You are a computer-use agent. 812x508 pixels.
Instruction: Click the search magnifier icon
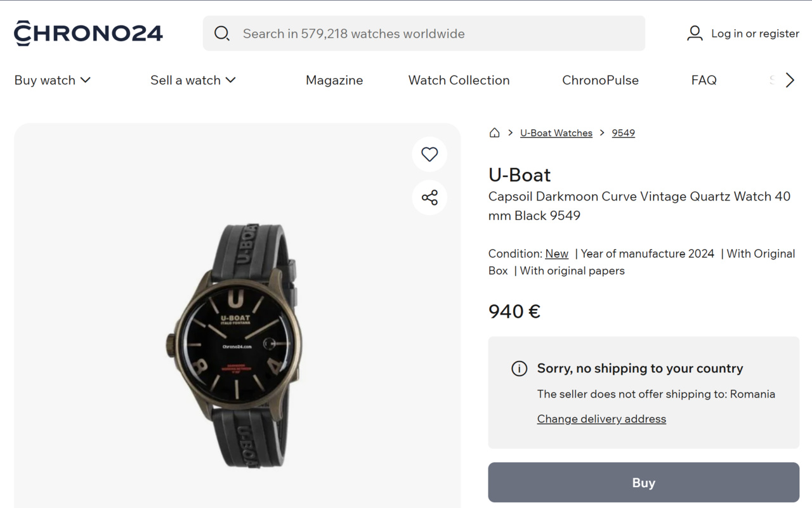[x=221, y=34]
